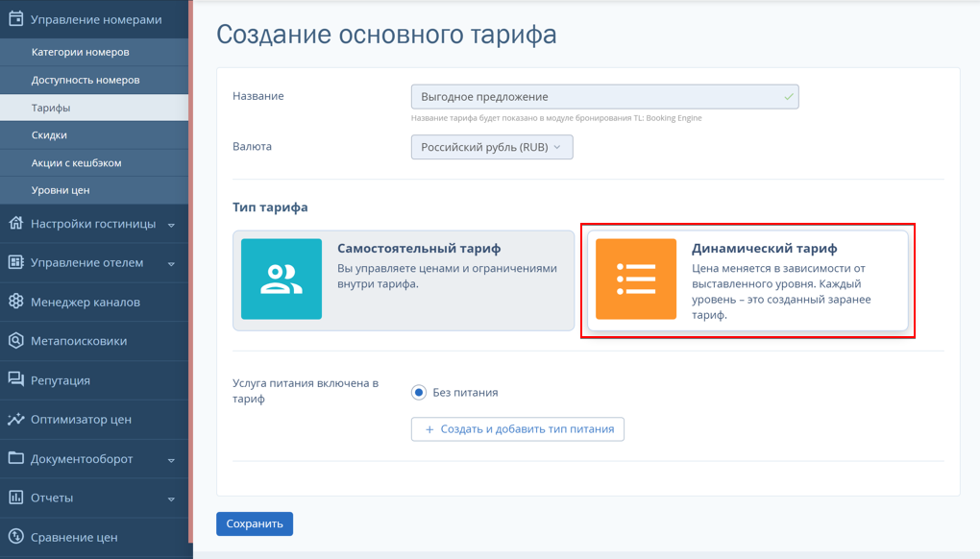Click the Документооборот folder icon
The image size is (980, 559).
16,458
